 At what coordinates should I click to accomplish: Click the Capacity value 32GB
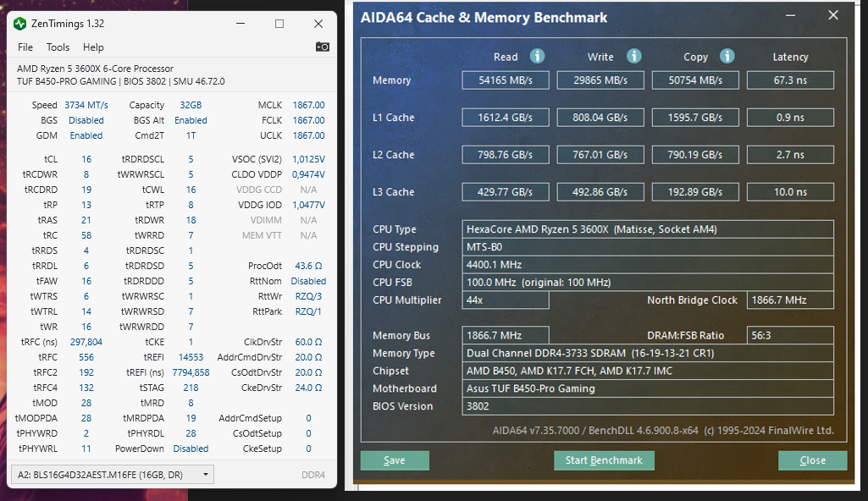pyautogui.click(x=191, y=105)
